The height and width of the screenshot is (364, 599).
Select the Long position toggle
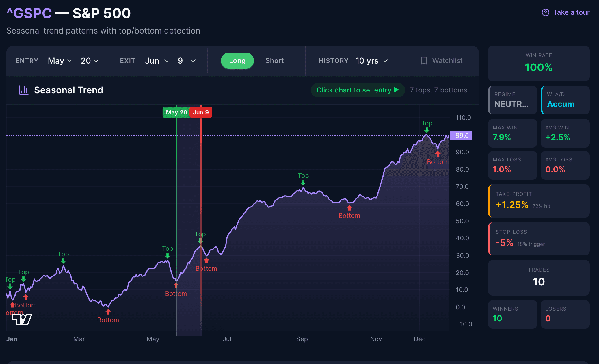click(x=237, y=61)
